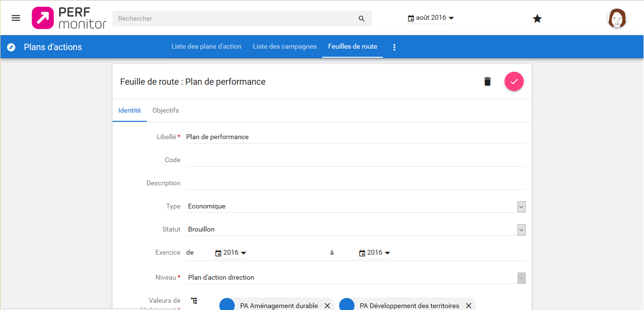Switch to Liste des plans d'action tab

(206, 47)
